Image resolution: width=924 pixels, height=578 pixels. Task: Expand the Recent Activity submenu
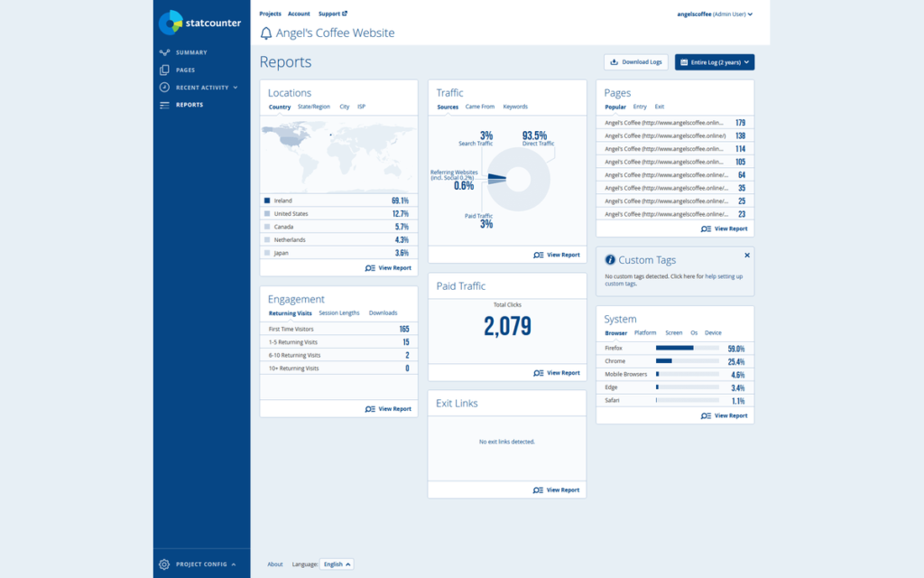[236, 88]
